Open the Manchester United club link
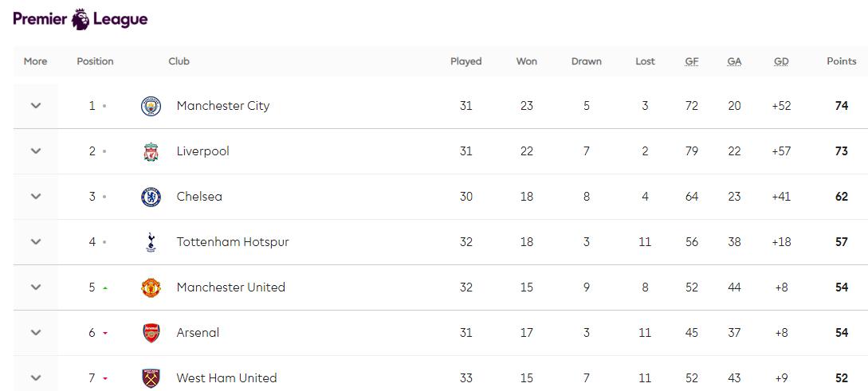Viewport: 868px width, 391px height. pos(230,287)
